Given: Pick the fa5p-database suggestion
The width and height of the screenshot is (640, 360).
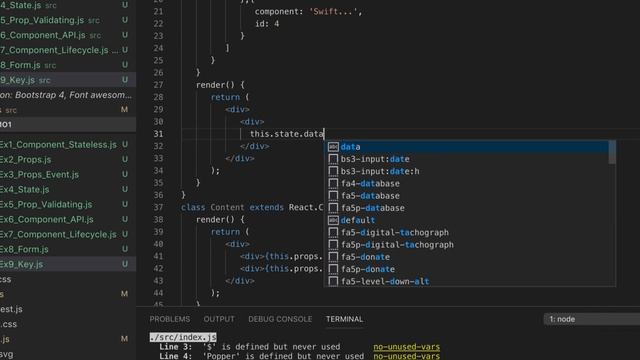Looking at the screenshot, I should pos(466,208).
